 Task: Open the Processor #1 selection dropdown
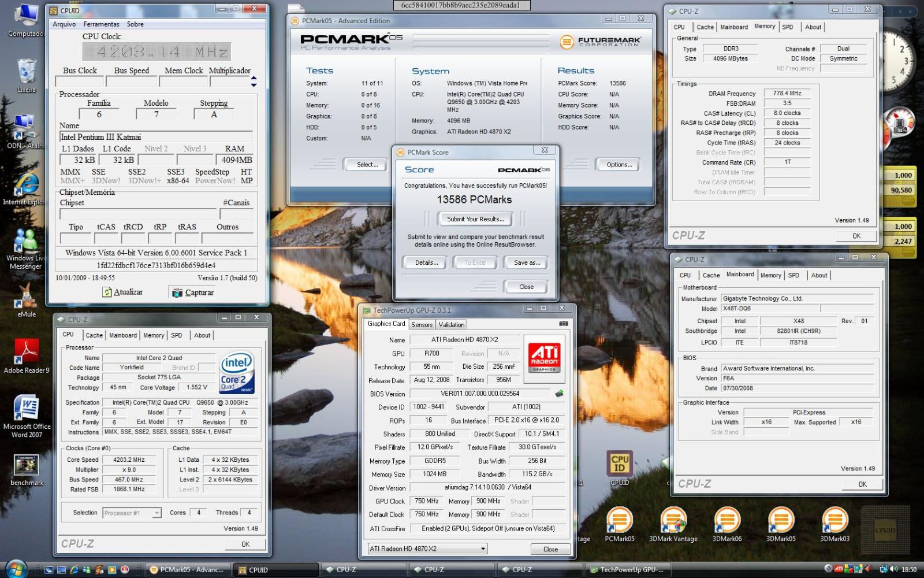(132, 513)
